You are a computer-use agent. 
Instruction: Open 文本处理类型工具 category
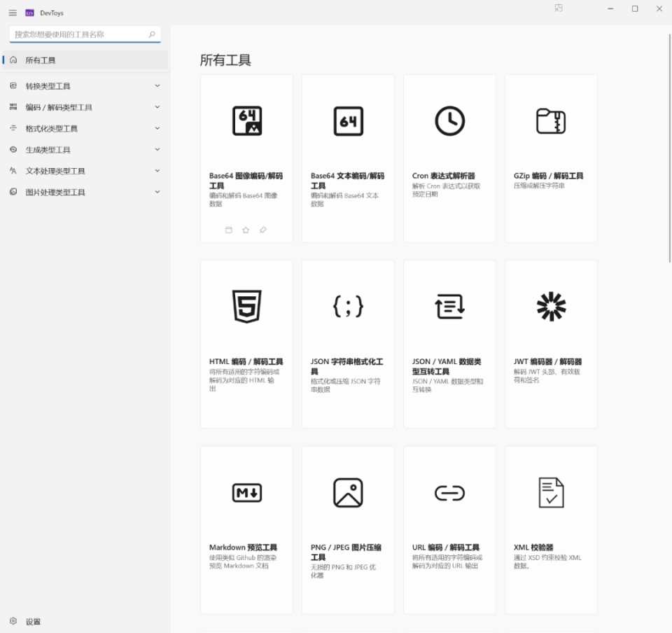pyautogui.click(x=85, y=171)
